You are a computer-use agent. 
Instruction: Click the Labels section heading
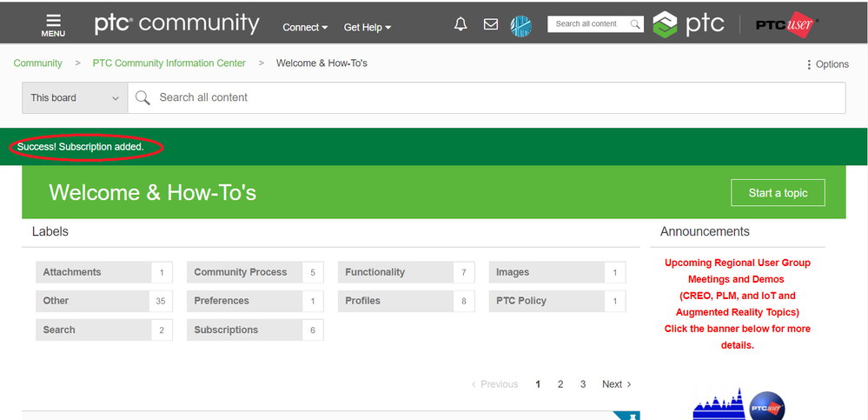coord(50,231)
